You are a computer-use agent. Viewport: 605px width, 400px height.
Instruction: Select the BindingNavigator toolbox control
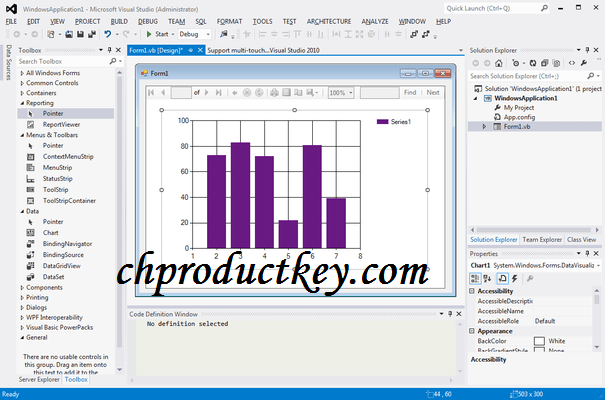tap(67, 244)
